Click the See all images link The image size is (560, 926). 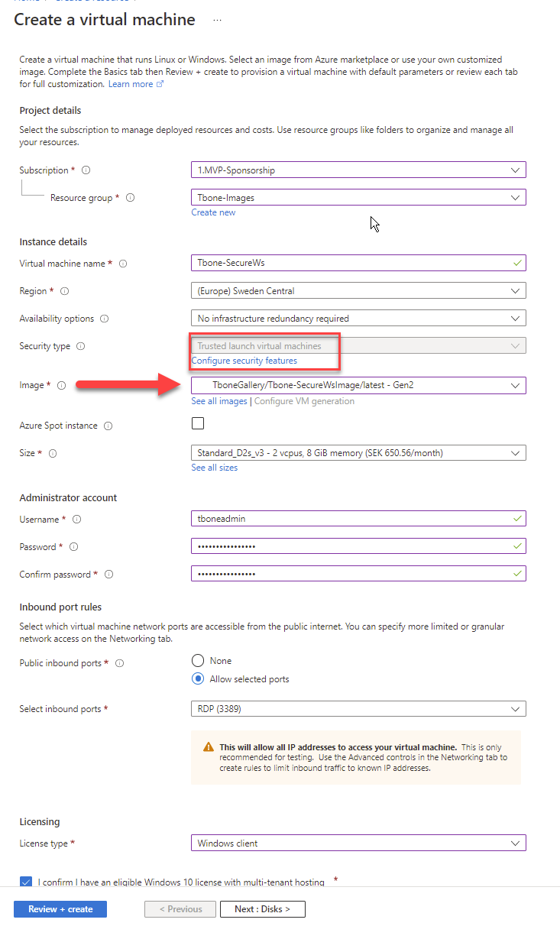click(219, 401)
